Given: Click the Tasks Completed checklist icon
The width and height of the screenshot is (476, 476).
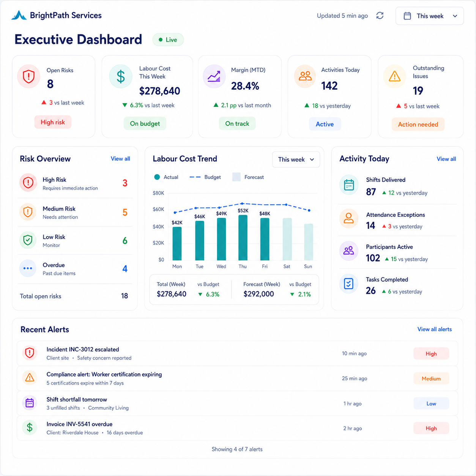Looking at the screenshot, I should (x=348, y=284).
